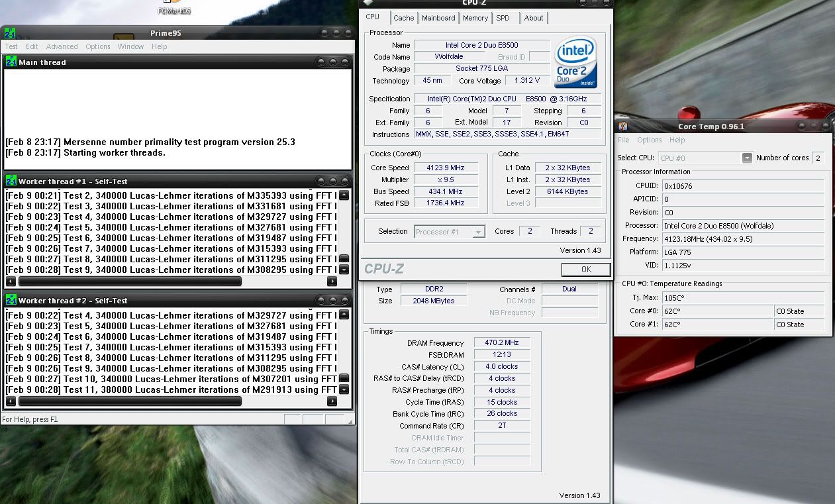Screen dimensions: 835x504
Task: Click Worker thread #2 vertical scrollbar thumb
Action: pyautogui.click(x=344, y=378)
